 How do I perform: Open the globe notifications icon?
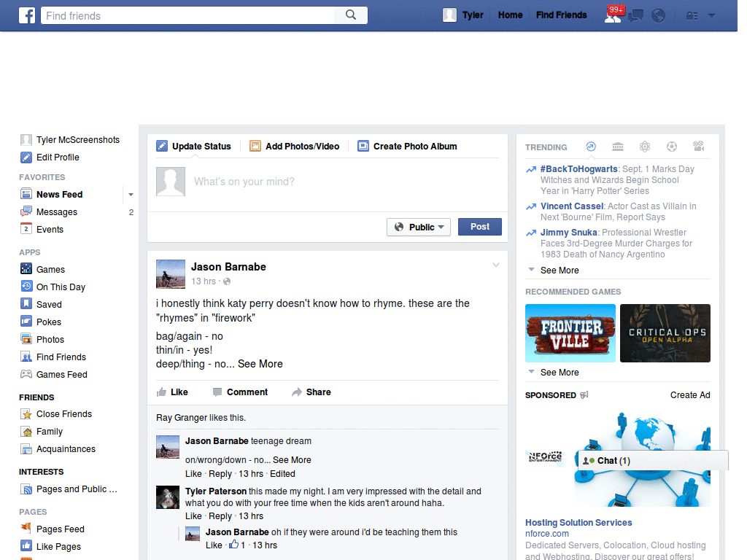pyautogui.click(x=658, y=15)
